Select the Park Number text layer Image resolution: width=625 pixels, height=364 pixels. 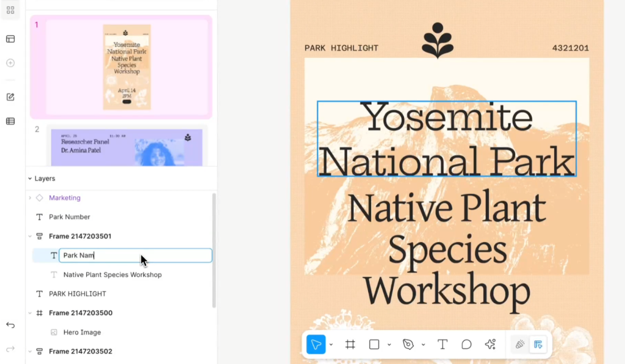click(69, 217)
